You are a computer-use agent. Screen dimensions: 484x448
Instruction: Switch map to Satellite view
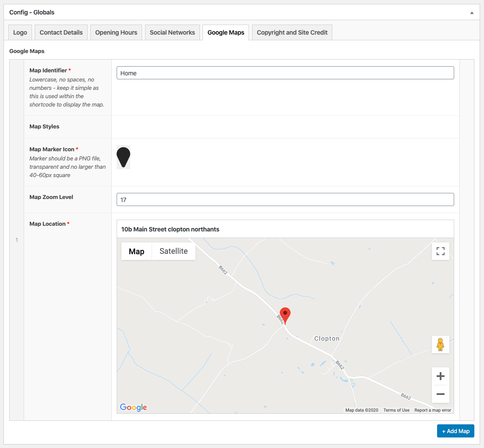click(174, 251)
